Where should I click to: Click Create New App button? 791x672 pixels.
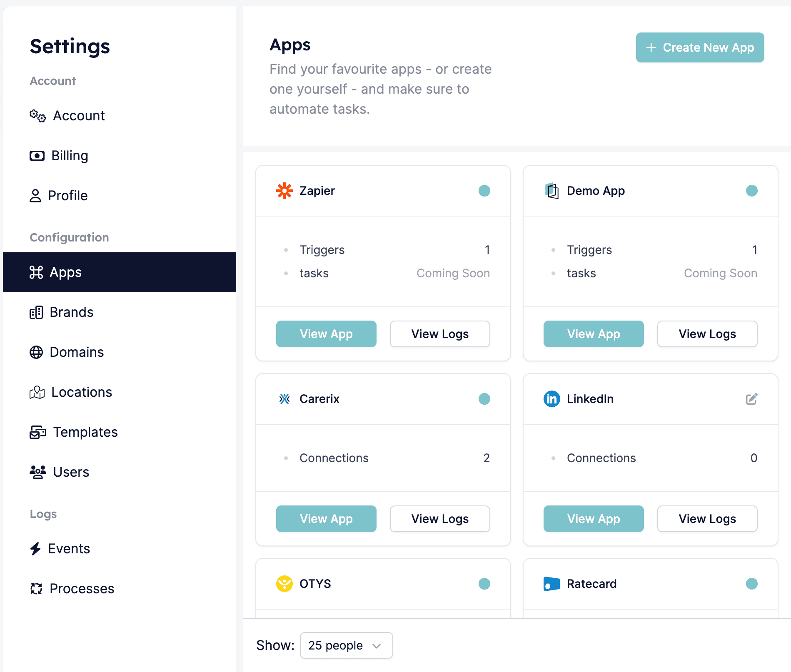[x=700, y=47]
